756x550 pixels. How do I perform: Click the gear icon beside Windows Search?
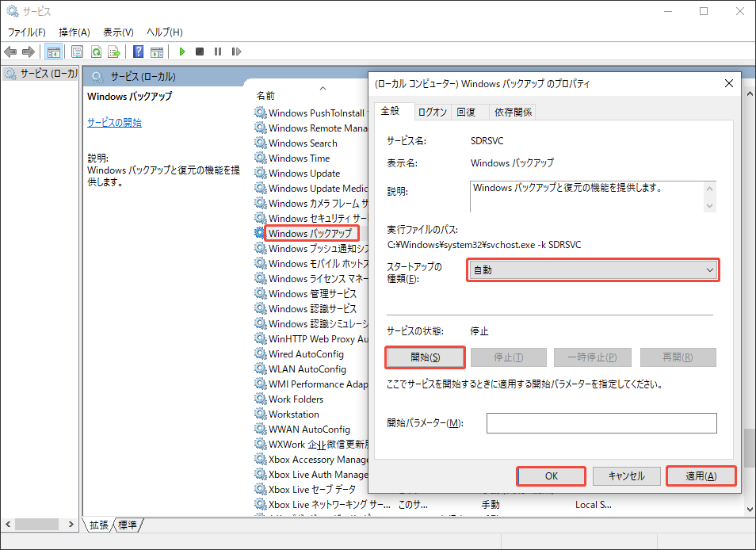(261, 143)
